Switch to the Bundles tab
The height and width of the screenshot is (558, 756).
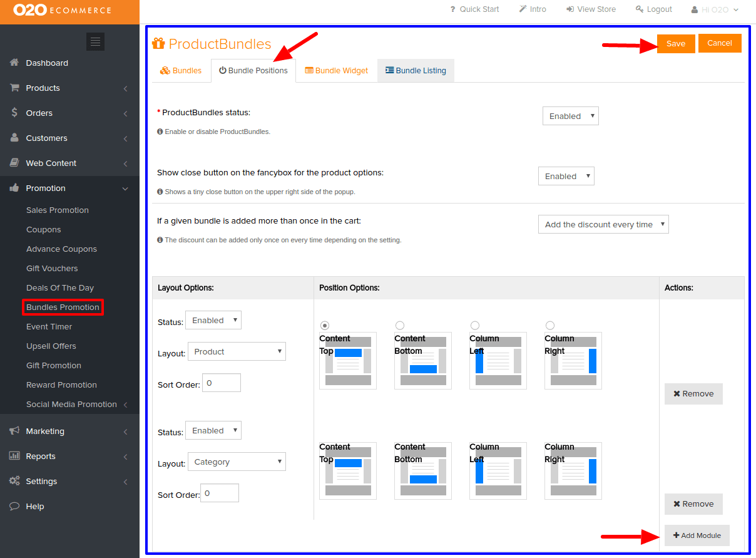click(x=181, y=70)
